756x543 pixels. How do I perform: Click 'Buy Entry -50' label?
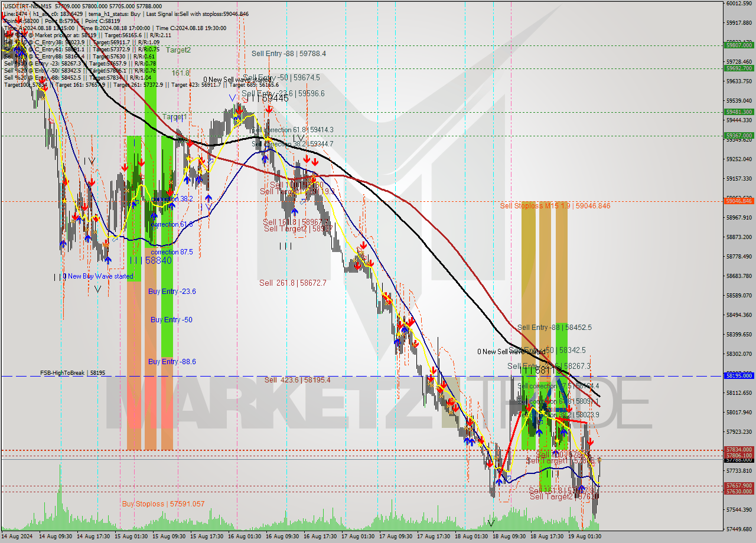(171, 320)
